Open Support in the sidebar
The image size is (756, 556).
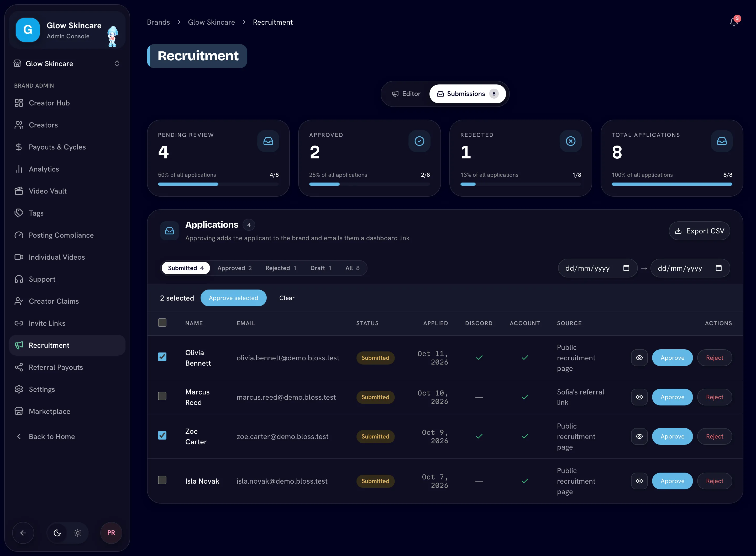click(x=67, y=279)
